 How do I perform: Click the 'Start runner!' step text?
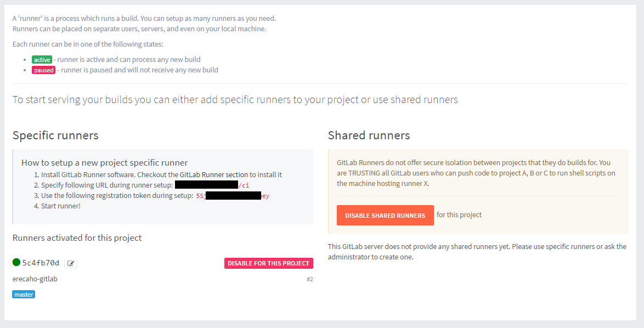[60, 206]
